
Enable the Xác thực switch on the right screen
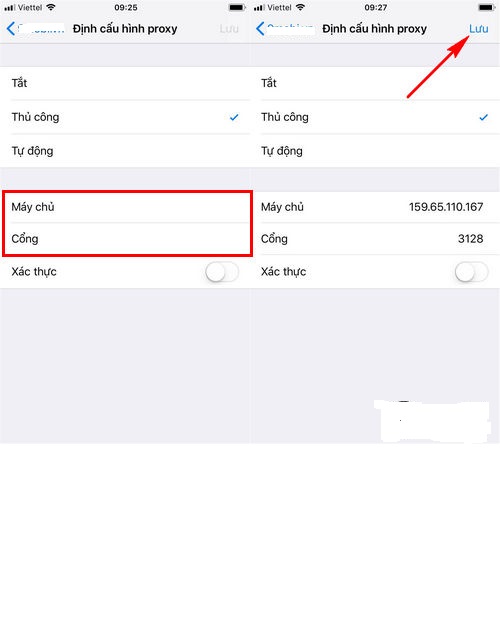tap(471, 272)
